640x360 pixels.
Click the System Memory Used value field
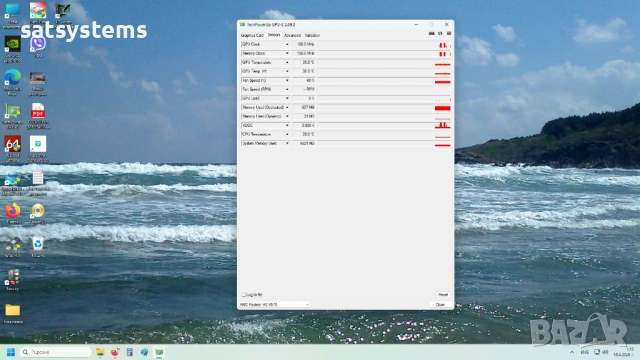pyautogui.click(x=304, y=143)
